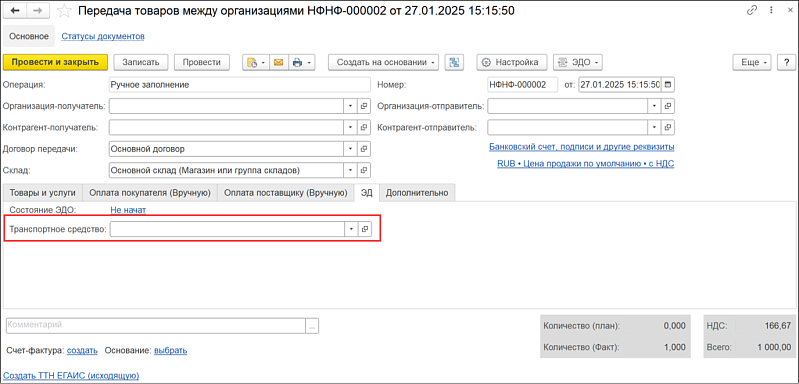799x384 pixels.
Task: Expand Организация-получатель dropdown list
Action: 351,106
